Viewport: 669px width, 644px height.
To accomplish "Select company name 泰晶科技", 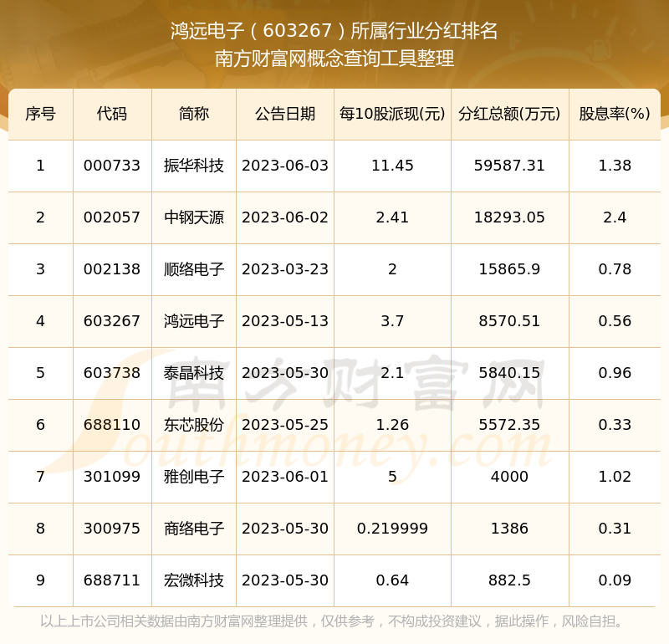I will (194, 373).
